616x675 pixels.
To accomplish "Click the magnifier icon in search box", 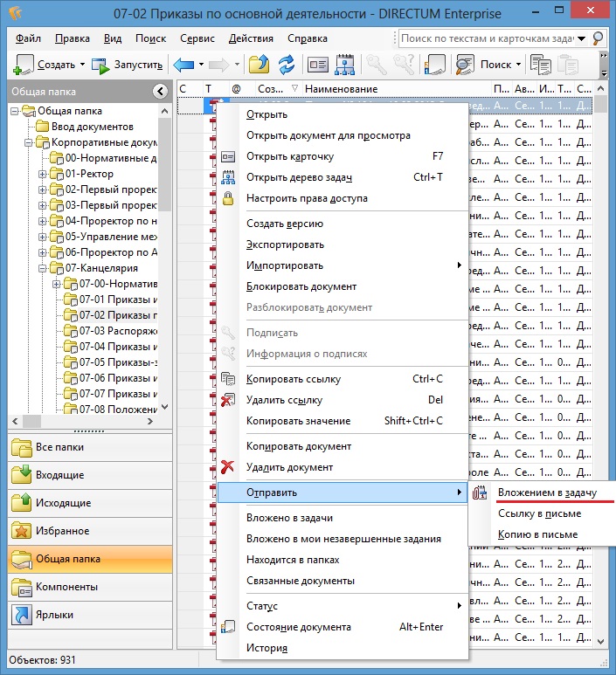I will click(x=598, y=38).
